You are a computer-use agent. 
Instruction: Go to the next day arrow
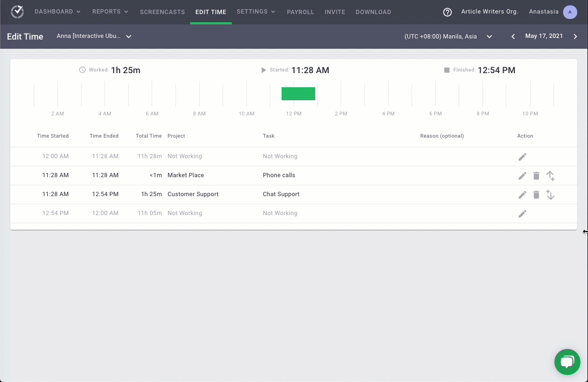(575, 36)
